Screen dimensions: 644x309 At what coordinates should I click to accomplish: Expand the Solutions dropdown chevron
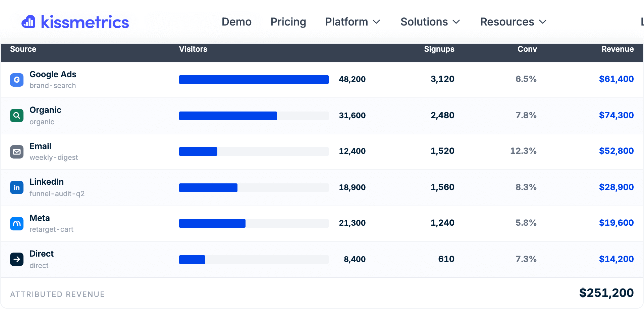point(456,22)
